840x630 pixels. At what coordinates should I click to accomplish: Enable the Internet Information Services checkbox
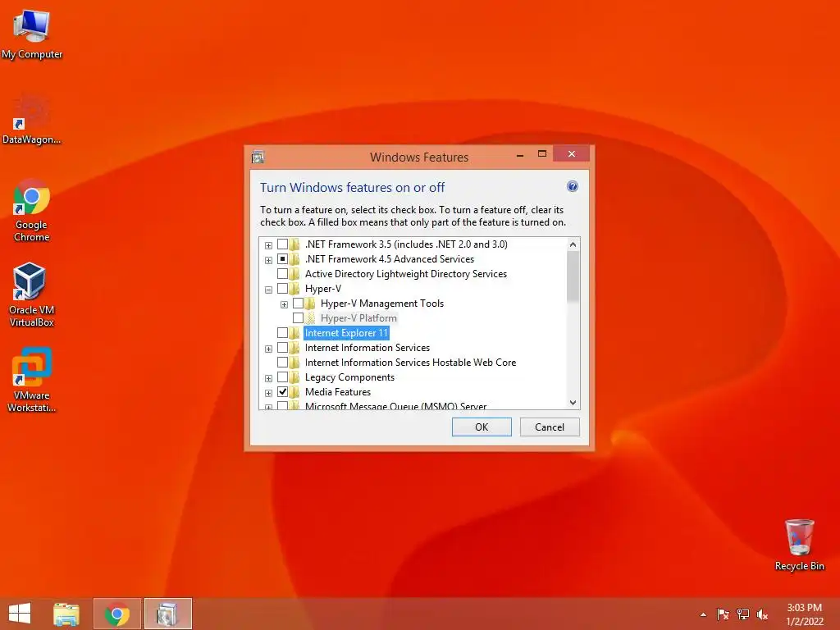282,348
